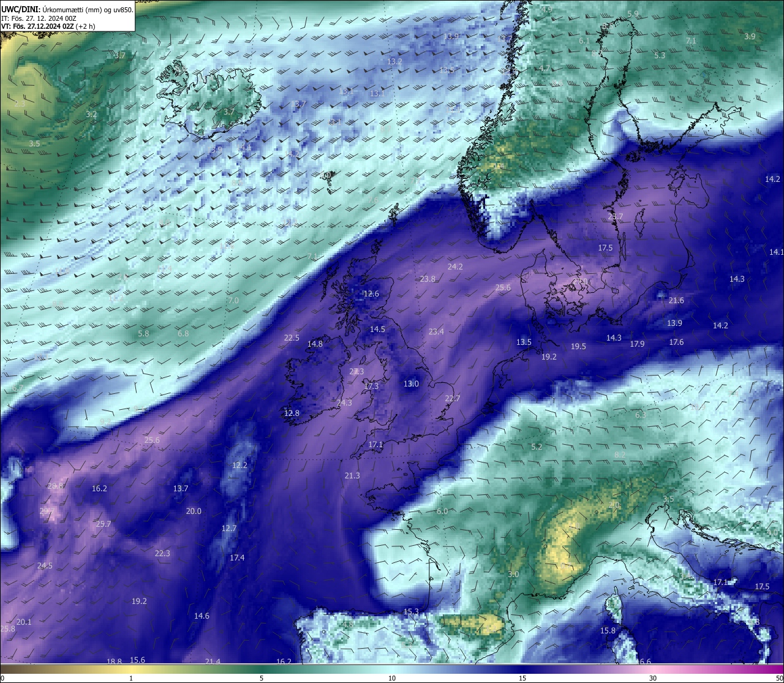Click the 24.2 map value

click(455, 267)
